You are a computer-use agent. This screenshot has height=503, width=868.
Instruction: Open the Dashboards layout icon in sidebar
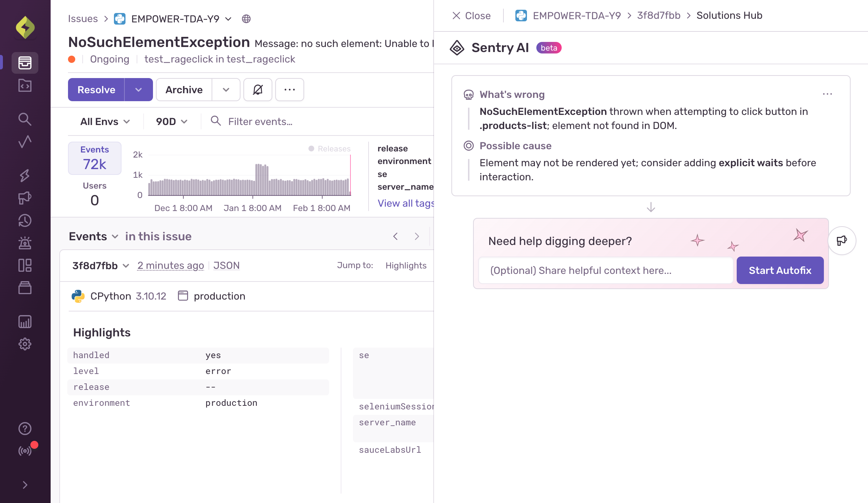coord(25,265)
